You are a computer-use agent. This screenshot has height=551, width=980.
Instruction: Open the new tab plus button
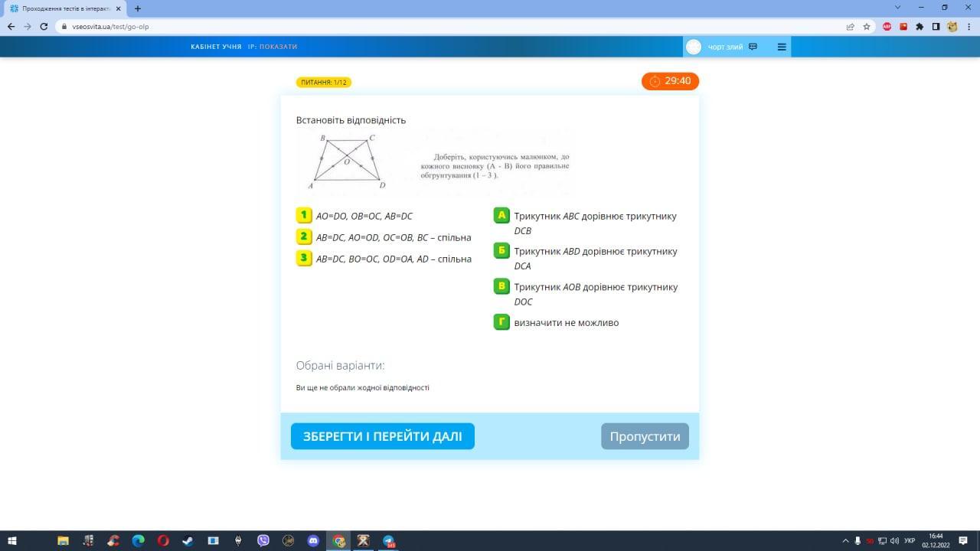(138, 8)
